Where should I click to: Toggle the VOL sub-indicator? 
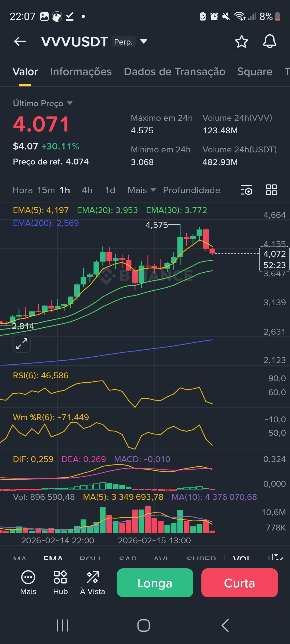241,558
